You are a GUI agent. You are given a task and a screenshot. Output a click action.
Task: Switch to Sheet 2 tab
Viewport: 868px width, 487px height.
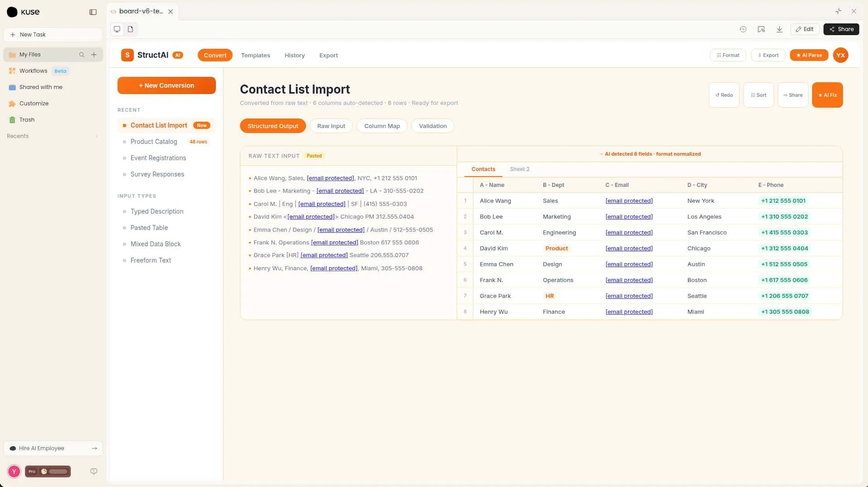519,169
